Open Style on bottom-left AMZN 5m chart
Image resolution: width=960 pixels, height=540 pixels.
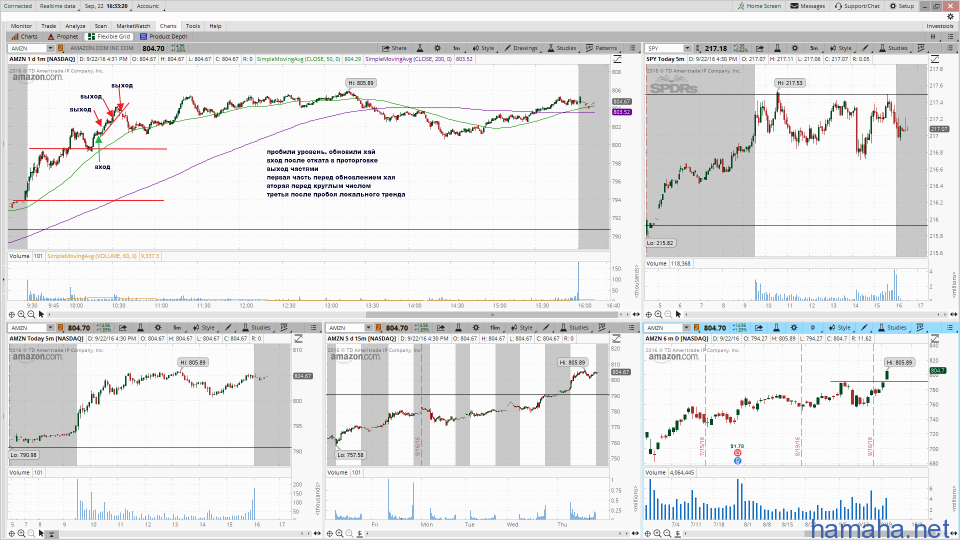coord(204,328)
